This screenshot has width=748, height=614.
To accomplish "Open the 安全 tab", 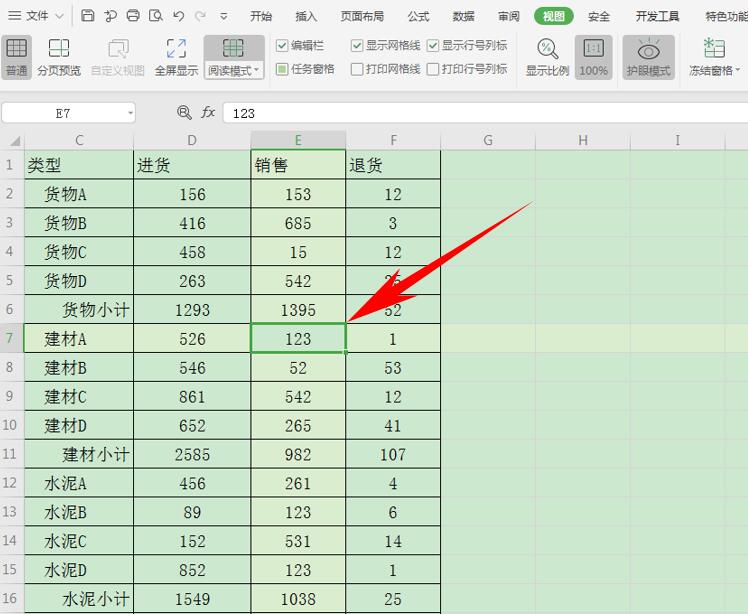I will click(x=599, y=17).
